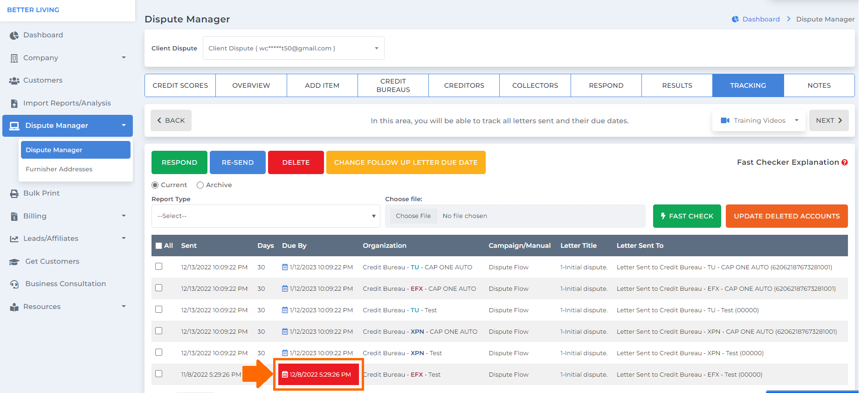
Task: Switch to the OVERVIEW tab
Action: coord(251,85)
